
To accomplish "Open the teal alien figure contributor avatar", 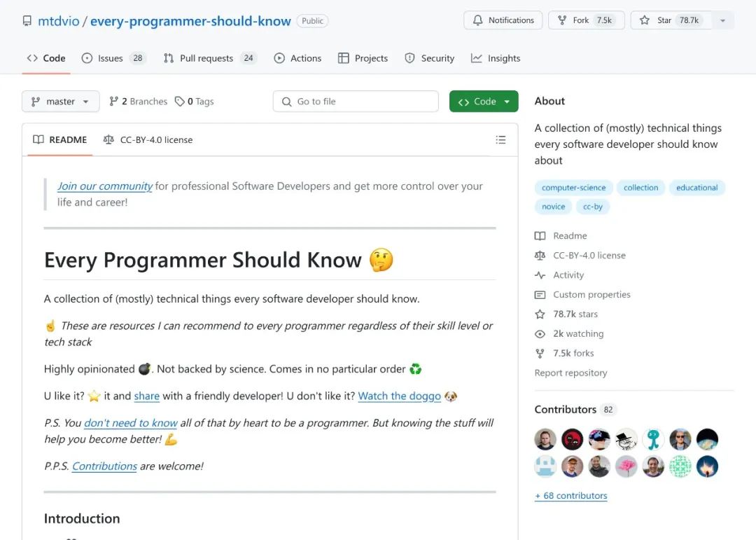I will [653, 440].
